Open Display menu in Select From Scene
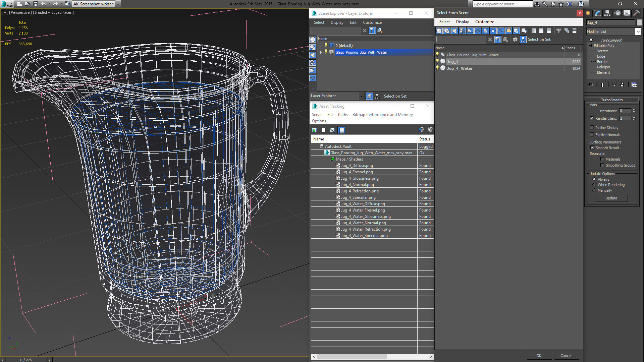This screenshot has height=362, width=644. click(462, 22)
